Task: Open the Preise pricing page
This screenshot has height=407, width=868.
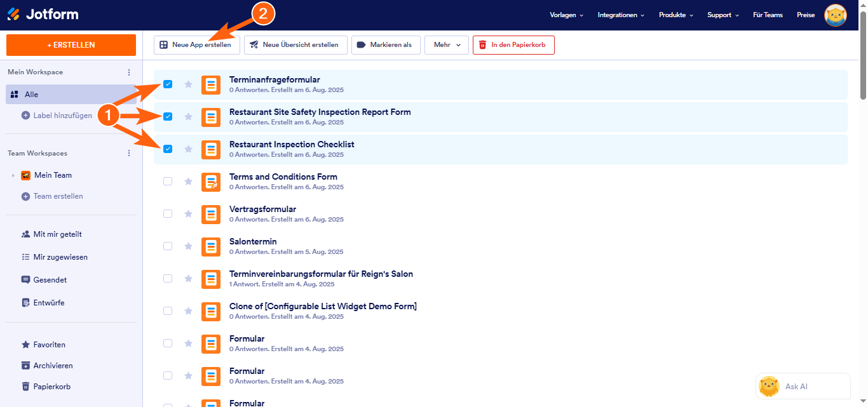Action: point(806,15)
